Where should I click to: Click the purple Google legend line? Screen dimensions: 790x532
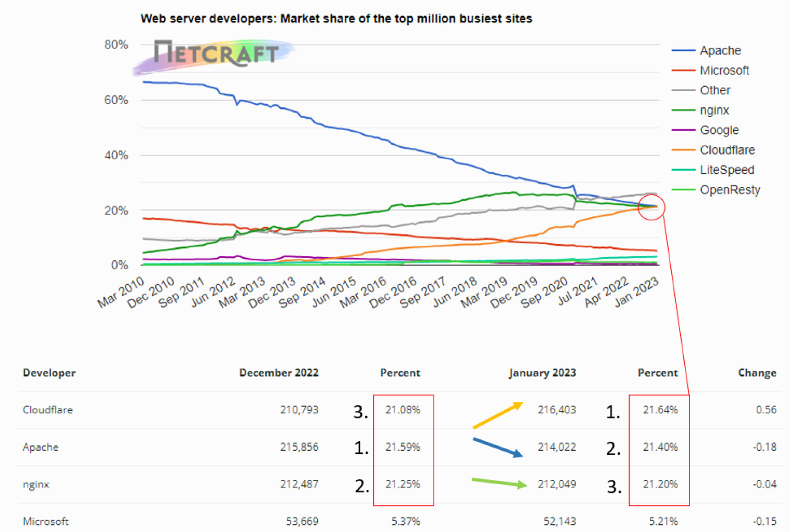(683, 130)
